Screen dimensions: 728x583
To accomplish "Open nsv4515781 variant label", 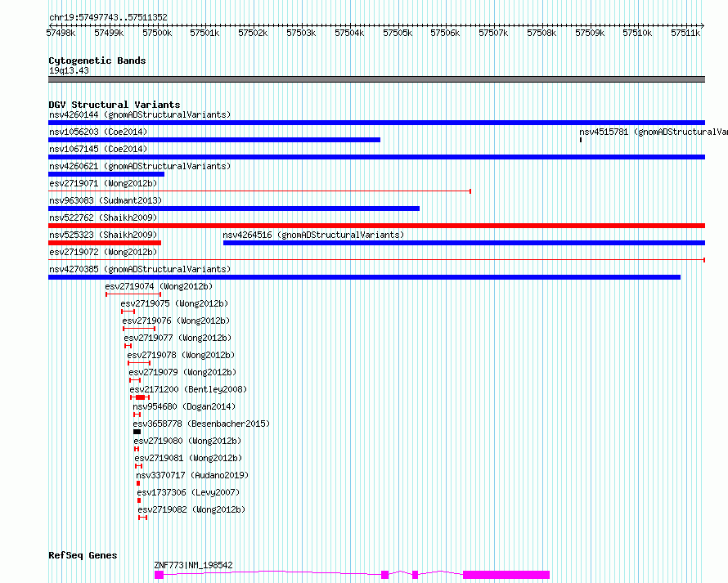I will pyautogui.click(x=654, y=132).
